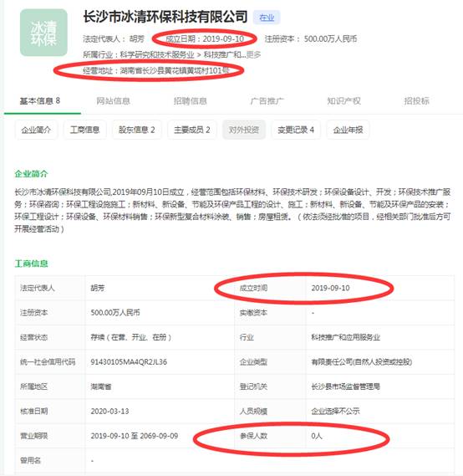The image size is (463, 476).
Task: View 变更记录 4 section
Action: tap(296, 130)
